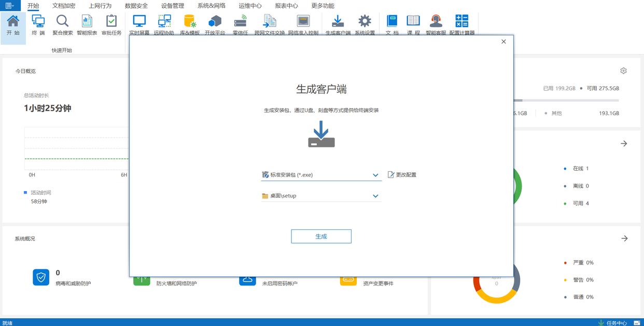Screen dimensions: 644x326
Task: Click the disk usage progress bar
Action: point(566,100)
